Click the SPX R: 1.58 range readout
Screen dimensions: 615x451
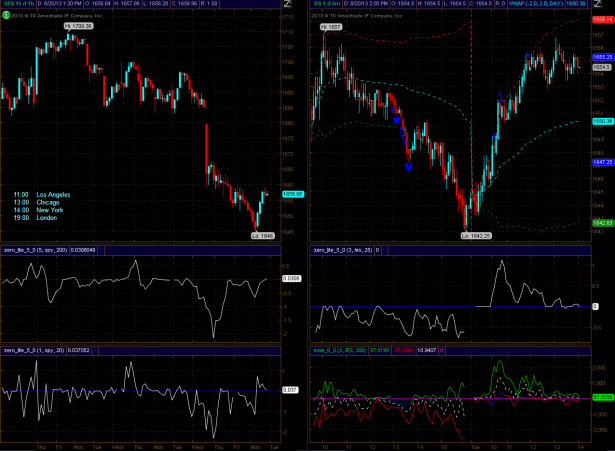coord(209,4)
